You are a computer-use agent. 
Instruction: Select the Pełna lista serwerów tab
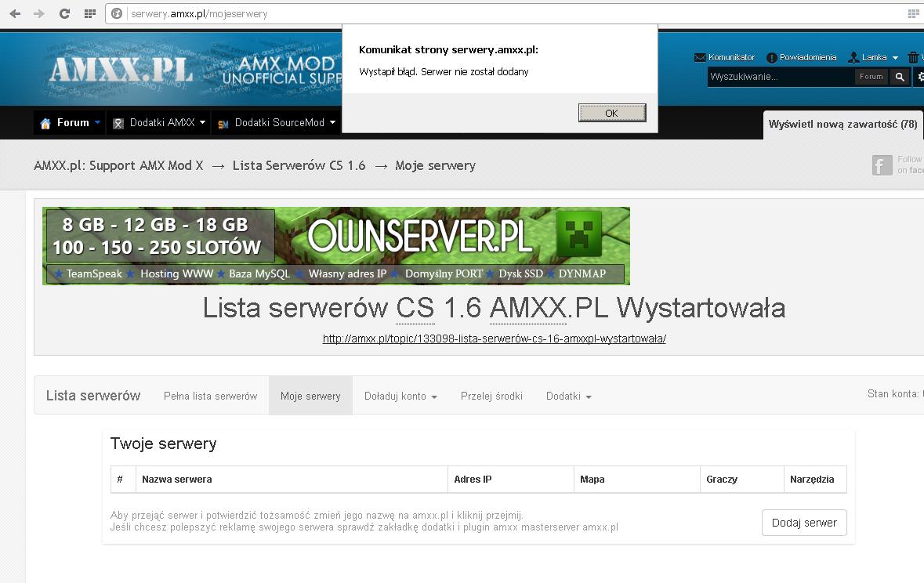[x=210, y=397]
